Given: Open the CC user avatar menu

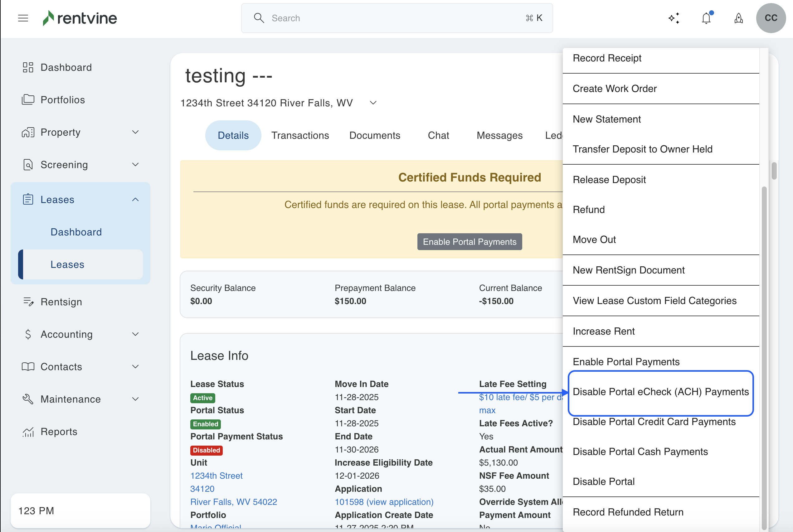Looking at the screenshot, I should (x=771, y=18).
